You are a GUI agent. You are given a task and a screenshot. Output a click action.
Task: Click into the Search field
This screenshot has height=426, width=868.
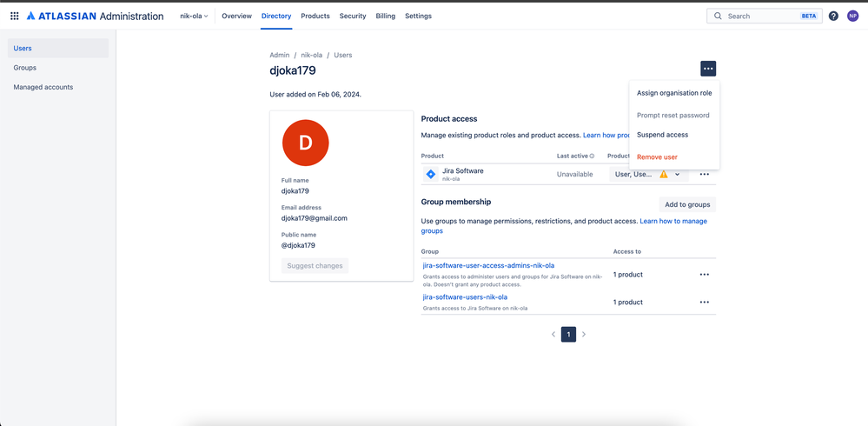tap(764, 16)
